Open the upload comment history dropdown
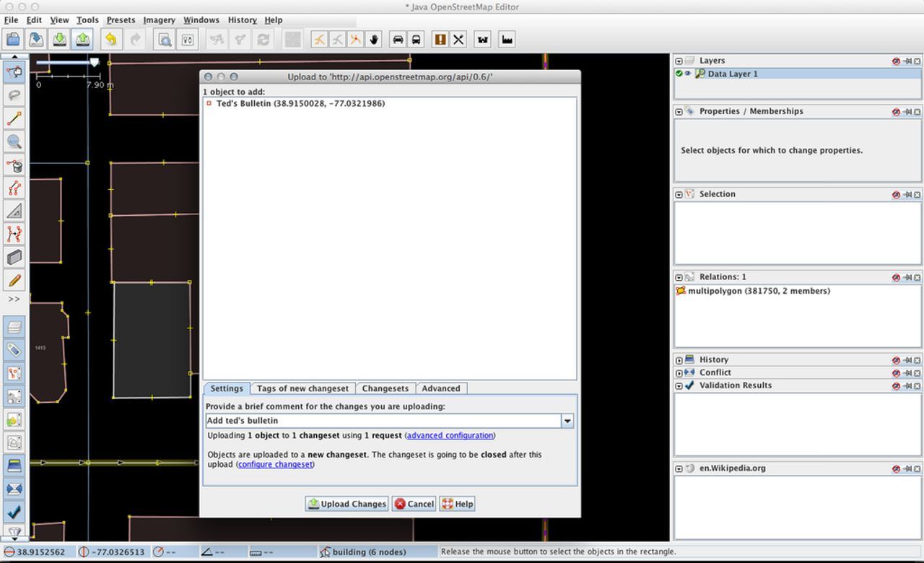Image resolution: width=924 pixels, height=563 pixels. pos(567,421)
